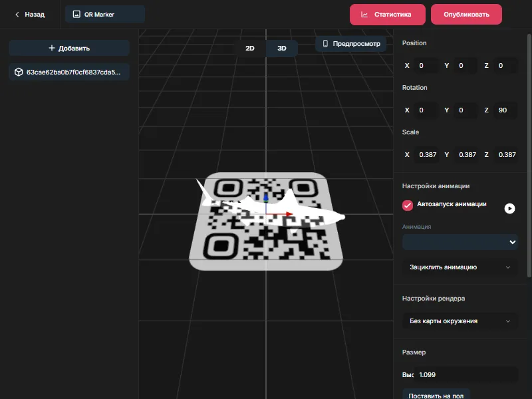Click the red X-axis gizmo arrow
The width and height of the screenshot is (532, 399).
click(289, 213)
